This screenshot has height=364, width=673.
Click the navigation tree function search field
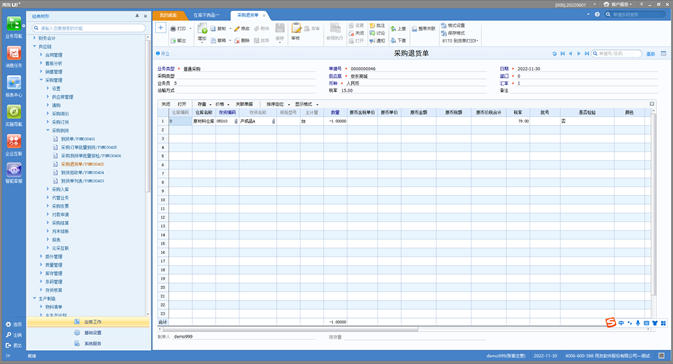(x=89, y=28)
